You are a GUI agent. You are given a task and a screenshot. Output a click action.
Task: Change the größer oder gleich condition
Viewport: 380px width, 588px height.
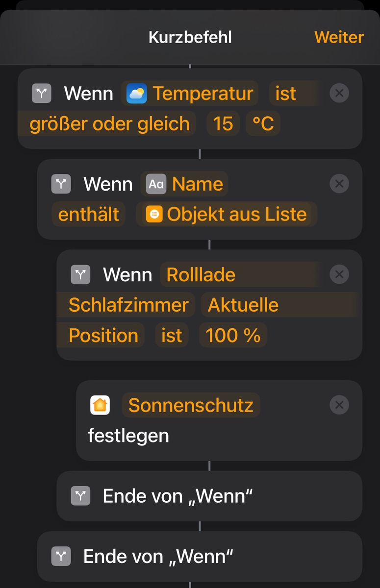(109, 123)
